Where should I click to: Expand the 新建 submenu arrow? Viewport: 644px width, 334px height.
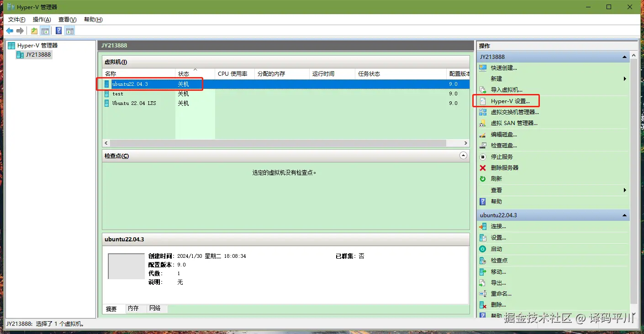coord(625,79)
